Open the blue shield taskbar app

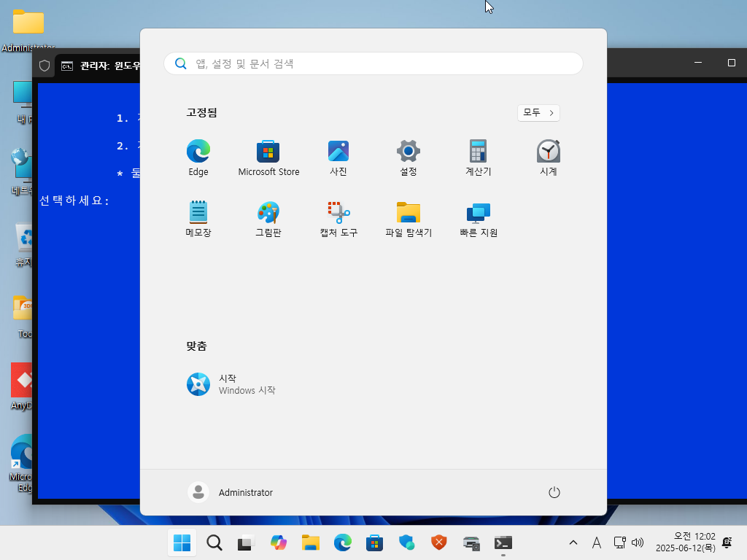pos(406,542)
